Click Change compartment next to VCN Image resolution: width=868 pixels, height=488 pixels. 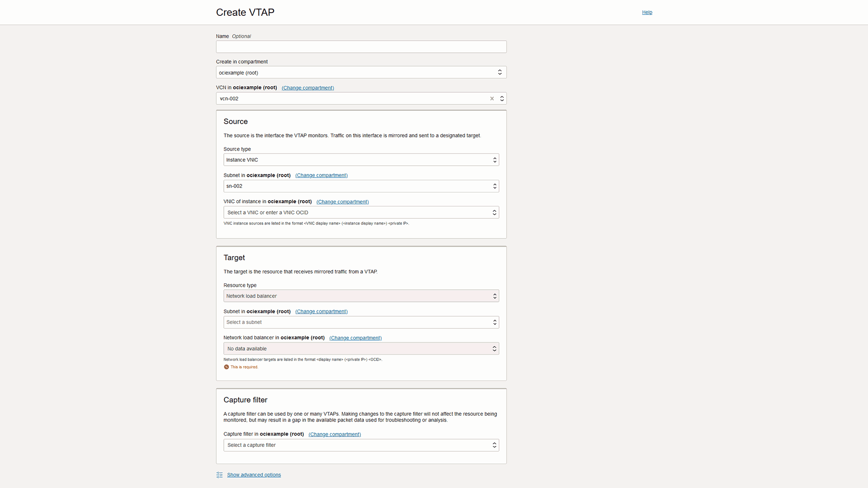pos(307,88)
